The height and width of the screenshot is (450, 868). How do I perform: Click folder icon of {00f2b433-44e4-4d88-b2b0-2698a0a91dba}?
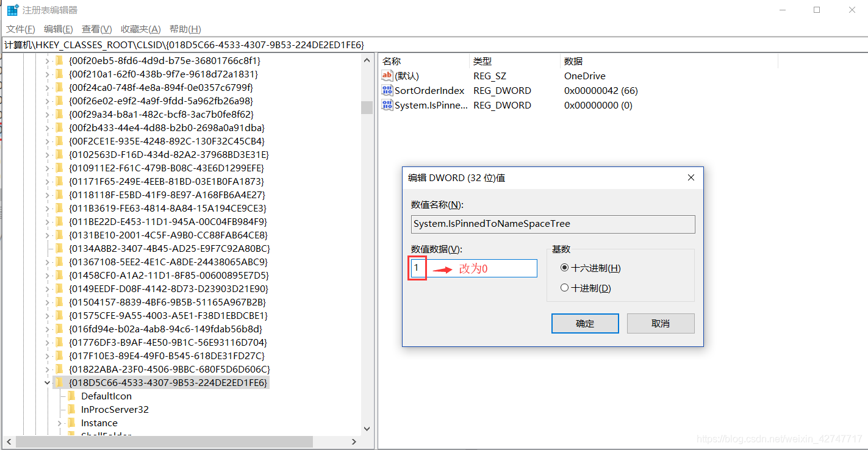[x=59, y=127]
